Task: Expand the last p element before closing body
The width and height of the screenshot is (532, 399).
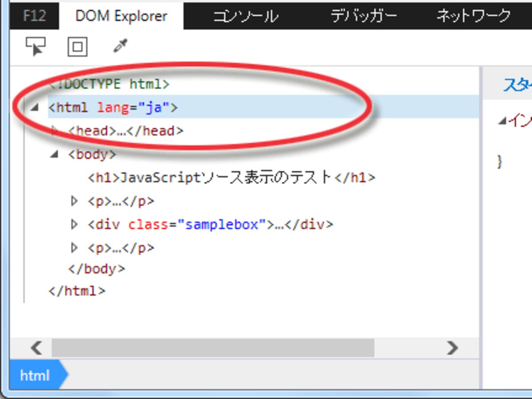Action: point(74,247)
